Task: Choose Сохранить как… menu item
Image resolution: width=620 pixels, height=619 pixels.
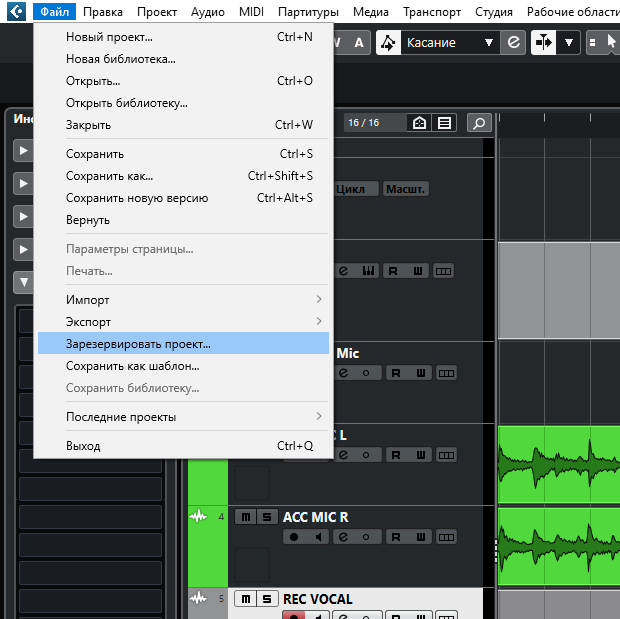Action: tap(183, 176)
